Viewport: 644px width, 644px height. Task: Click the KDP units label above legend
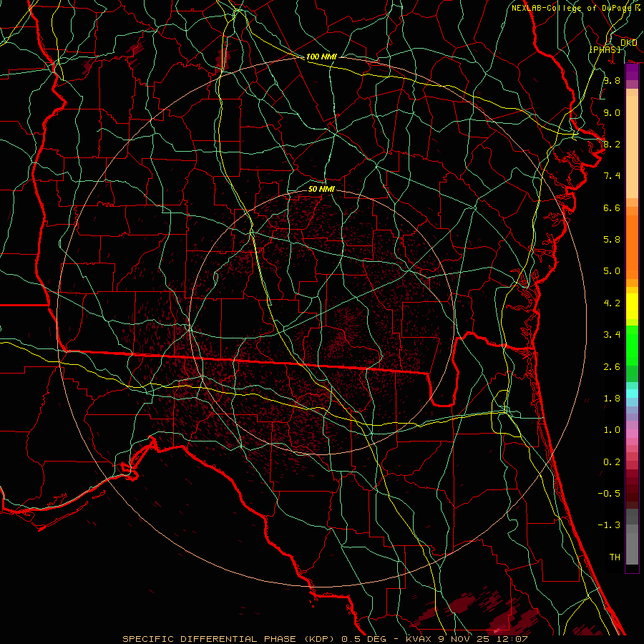pyautogui.click(x=629, y=42)
